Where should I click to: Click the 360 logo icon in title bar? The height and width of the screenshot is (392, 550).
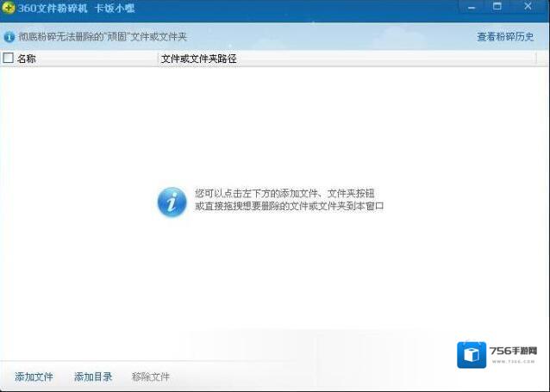[x=9, y=9]
